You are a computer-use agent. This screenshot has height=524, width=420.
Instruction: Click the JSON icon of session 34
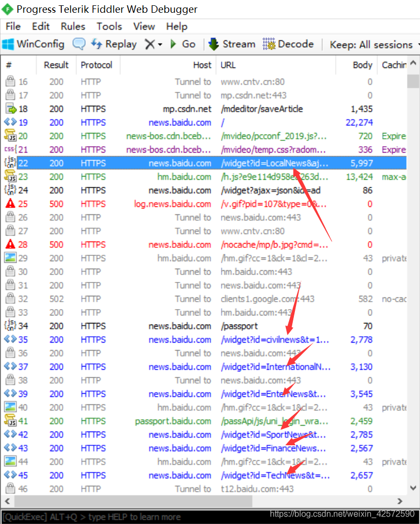[10, 325]
